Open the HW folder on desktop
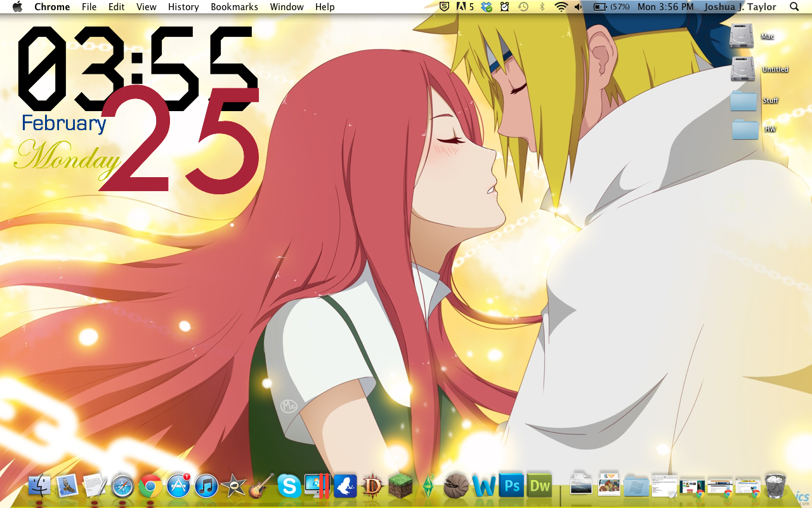This screenshot has height=508, width=812. pyautogui.click(x=745, y=129)
